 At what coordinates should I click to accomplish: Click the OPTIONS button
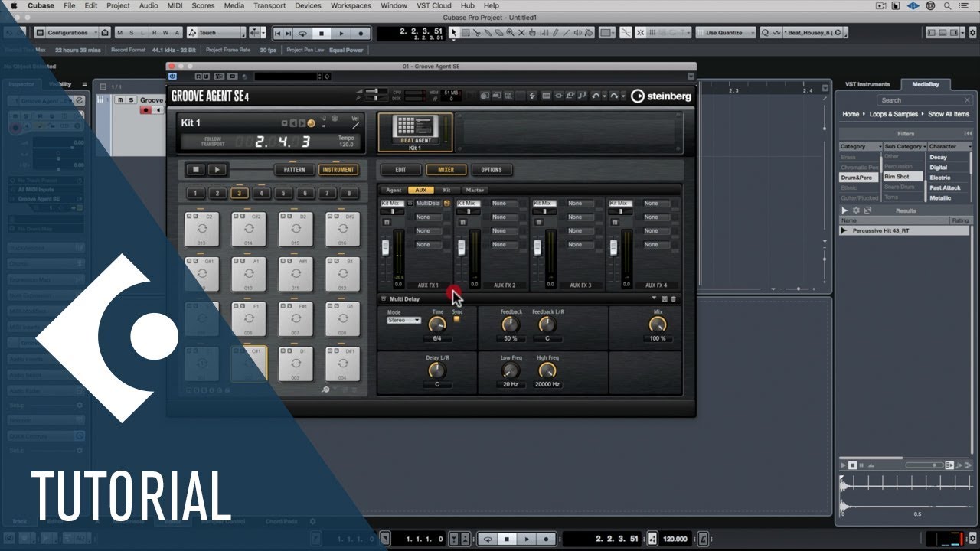pyautogui.click(x=492, y=170)
